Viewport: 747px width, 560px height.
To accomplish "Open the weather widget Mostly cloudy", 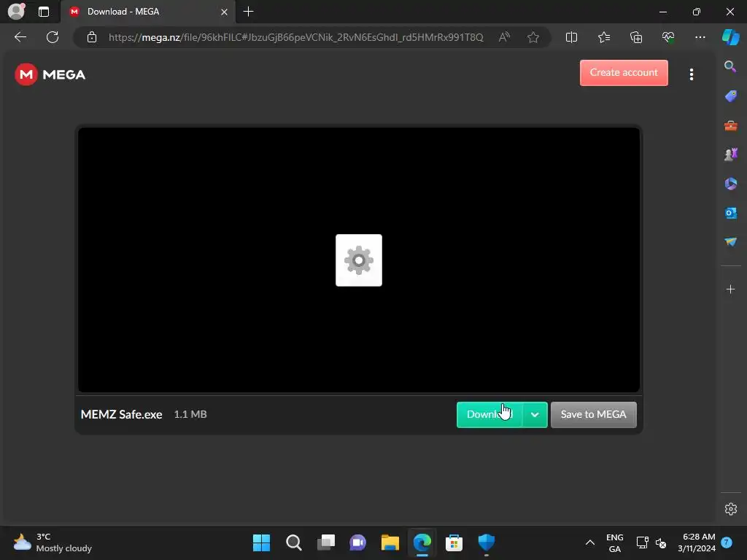I will coord(53,542).
